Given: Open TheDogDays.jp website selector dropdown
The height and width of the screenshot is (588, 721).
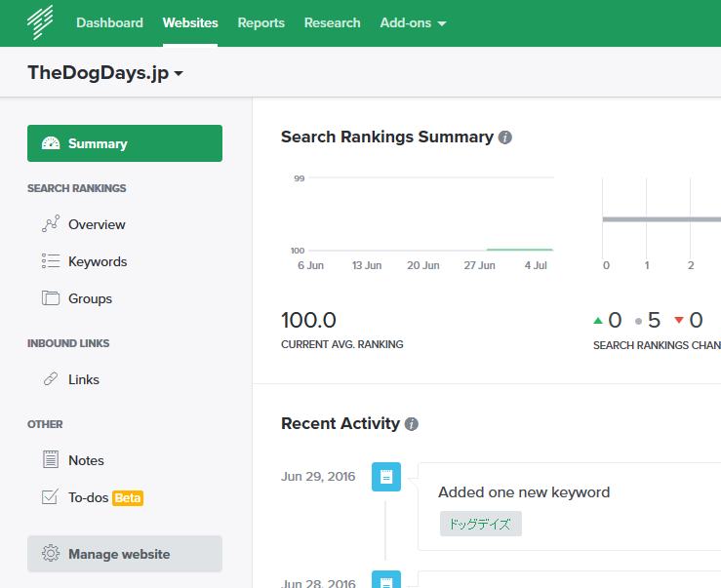Looking at the screenshot, I should click(x=105, y=72).
